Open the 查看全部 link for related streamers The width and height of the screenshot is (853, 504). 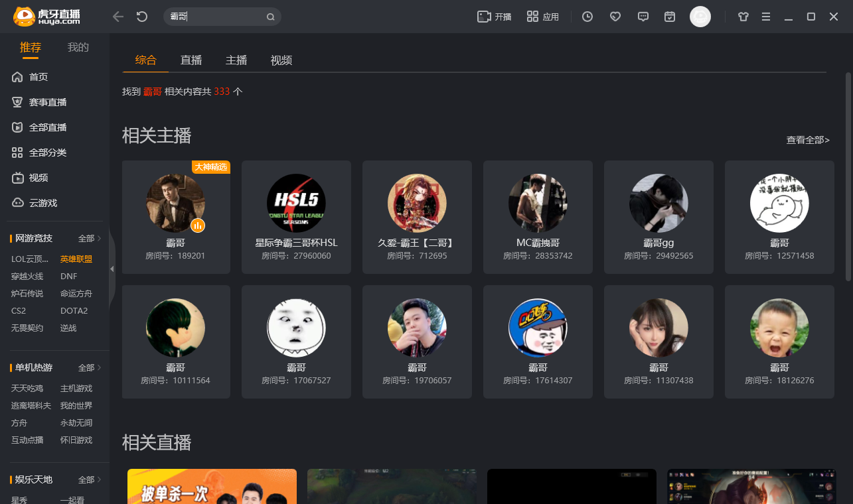click(x=807, y=140)
